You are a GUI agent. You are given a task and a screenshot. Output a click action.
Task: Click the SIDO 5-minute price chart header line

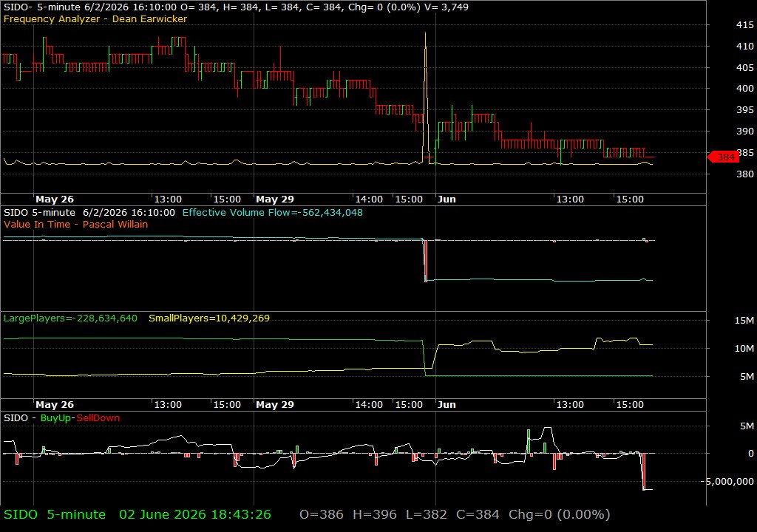point(236,7)
